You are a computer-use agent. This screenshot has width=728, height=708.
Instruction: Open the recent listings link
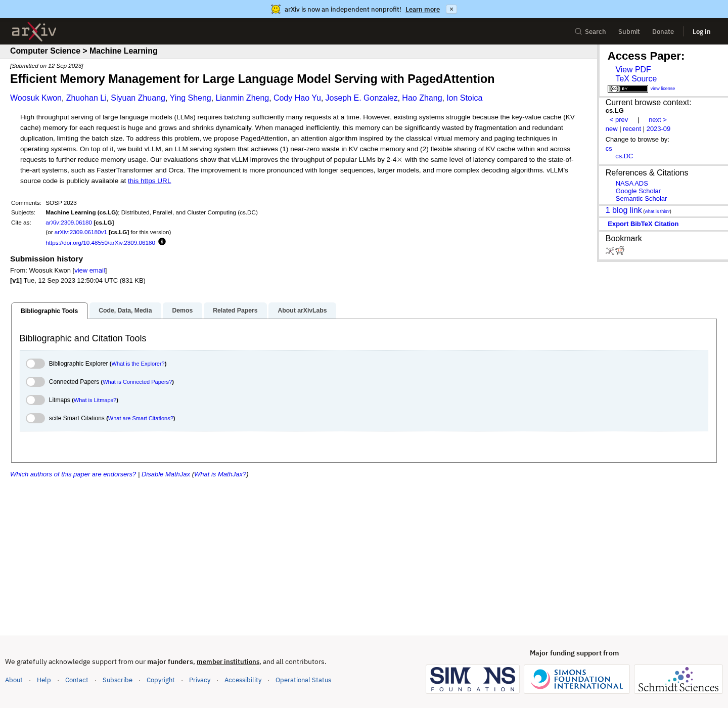point(632,129)
